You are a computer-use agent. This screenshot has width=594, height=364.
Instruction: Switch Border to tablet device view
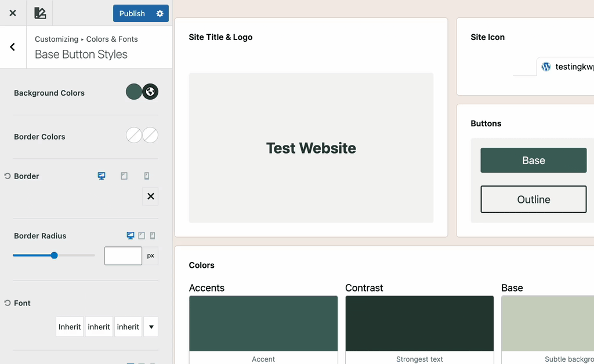coord(124,176)
